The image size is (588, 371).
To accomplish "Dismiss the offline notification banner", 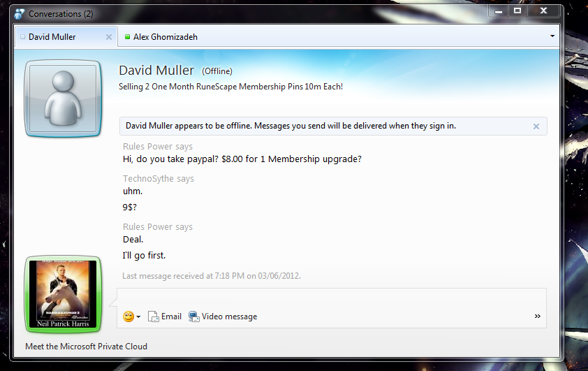I will tap(536, 126).
